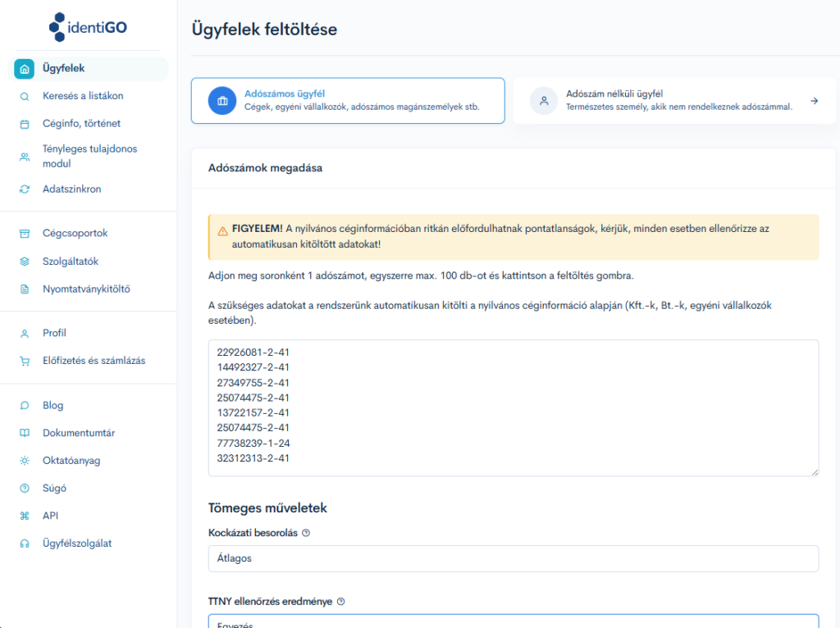
Task: Click the layers icon beside Szolgáltatók
Action: pyautogui.click(x=25, y=262)
